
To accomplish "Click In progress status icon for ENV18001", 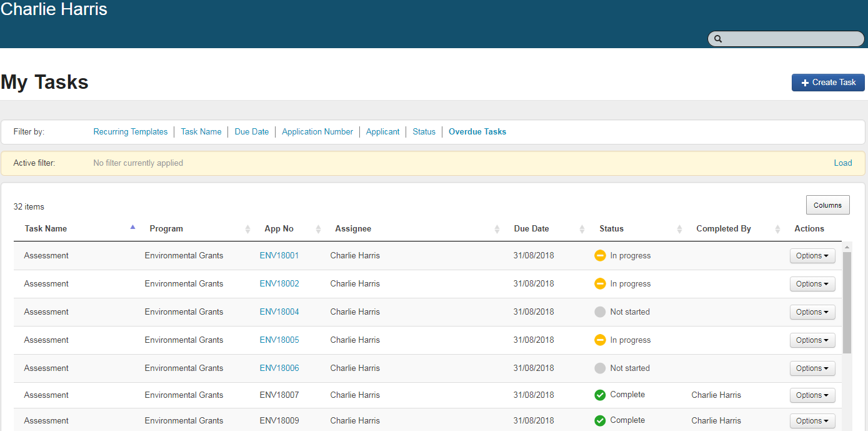I will 600,256.
